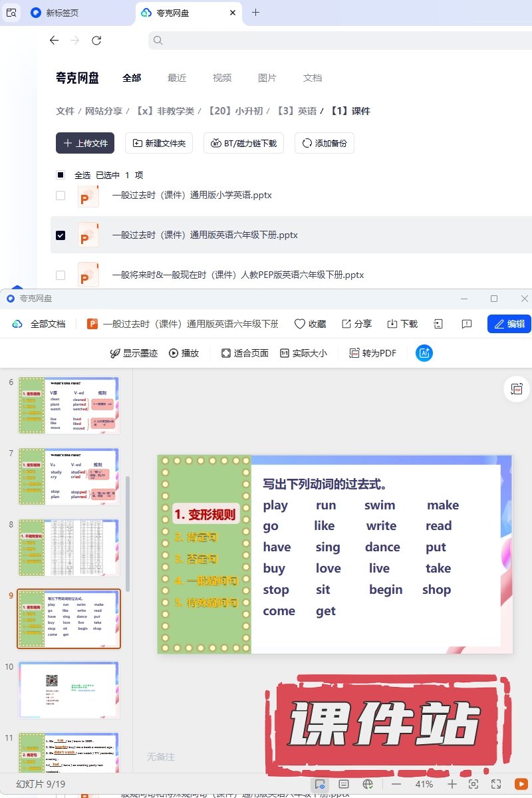The height and width of the screenshot is (798, 532).
Task: Click the feedback icon beside 编辑
Action: (467, 324)
